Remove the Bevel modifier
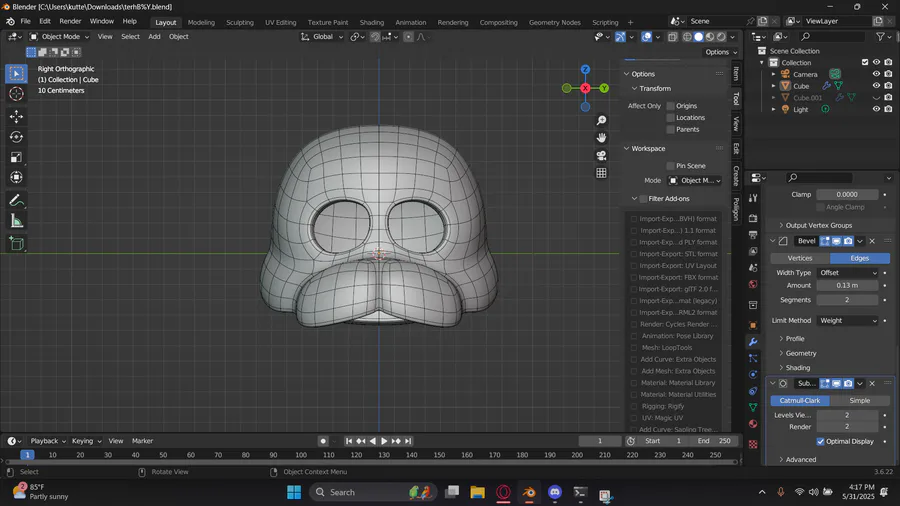This screenshot has height=506, width=900. (872, 241)
